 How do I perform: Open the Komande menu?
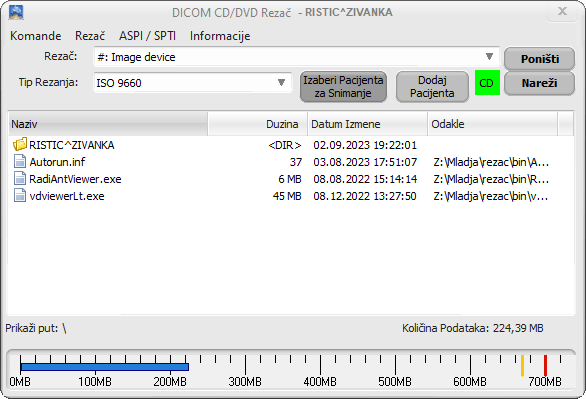coord(36,36)
